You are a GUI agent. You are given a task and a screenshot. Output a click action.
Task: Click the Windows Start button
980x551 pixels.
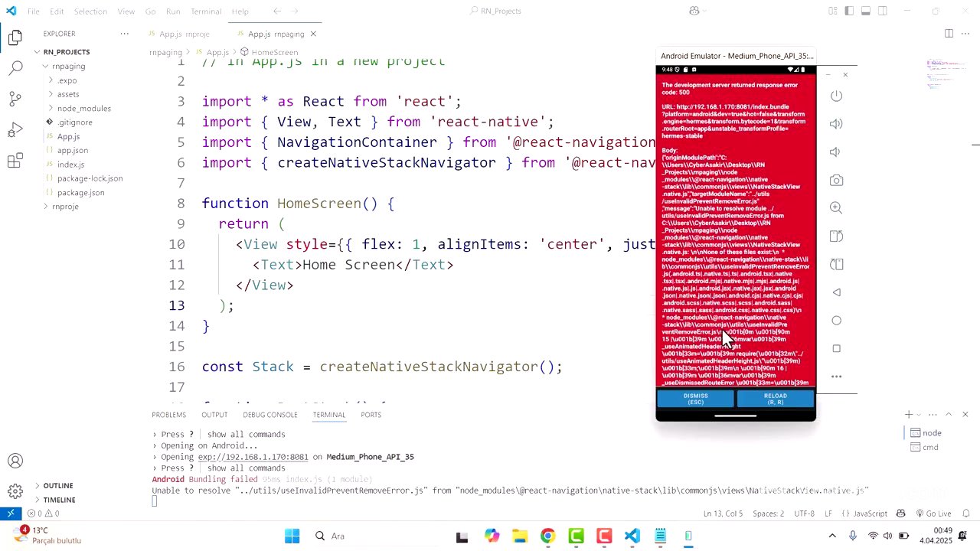[x=292, y=536]
